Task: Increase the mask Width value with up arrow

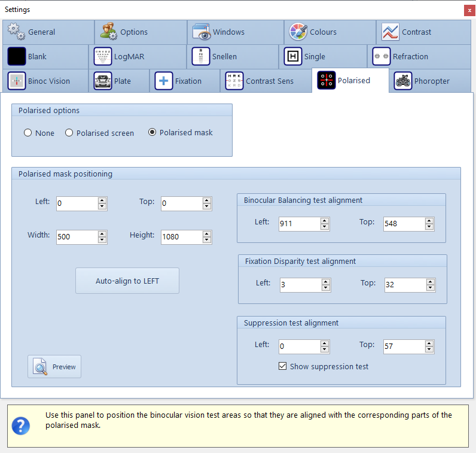Action: 102,233
